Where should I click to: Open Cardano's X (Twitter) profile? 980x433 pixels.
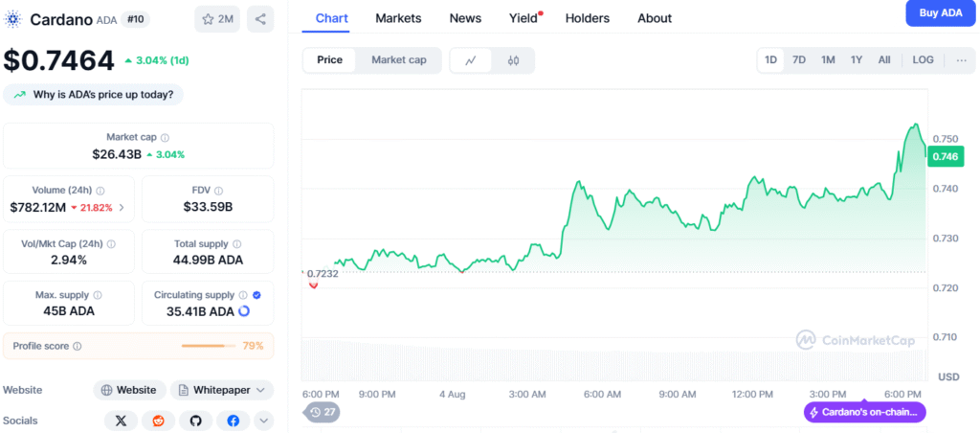point(122,422)
